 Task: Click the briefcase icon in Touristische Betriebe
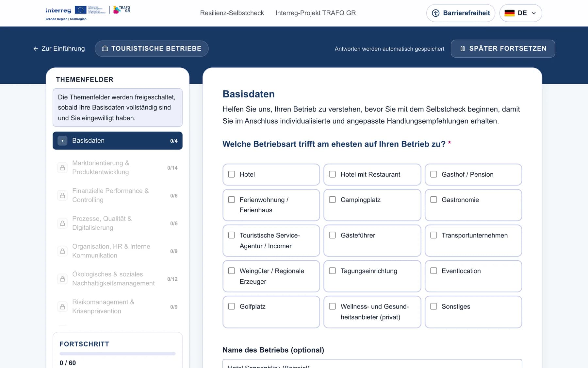pos(105,49)
